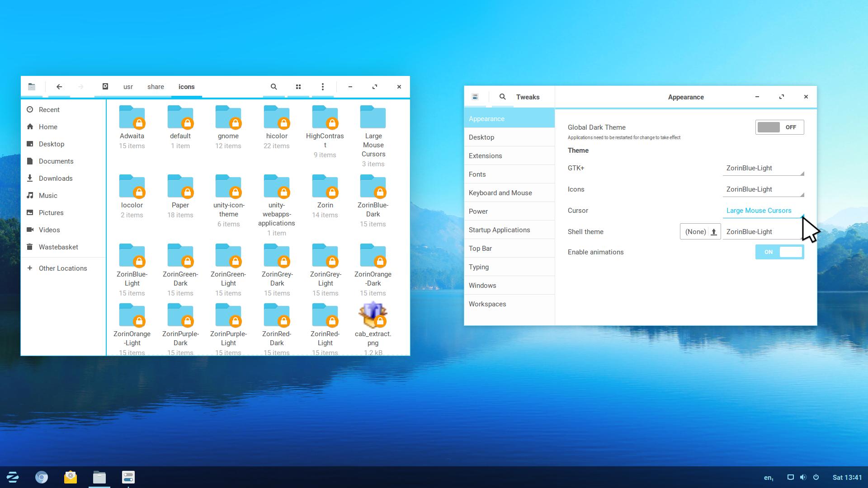Select Startup Applications in Tweaks sidebar
The width and height of the screenshot is (868, 488).
[509, 230]
